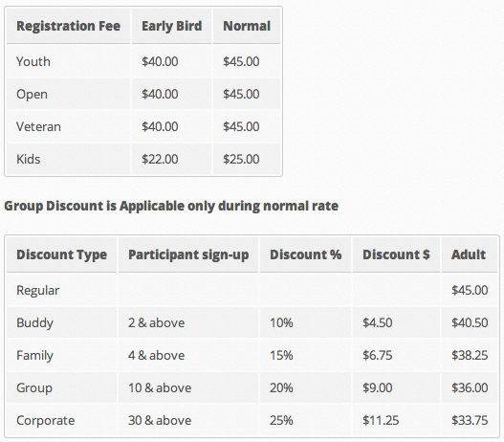The height and width of the screenshot is (442, 504).
Task: Select the Buddy discount row label
Action: tap(34, 323)
